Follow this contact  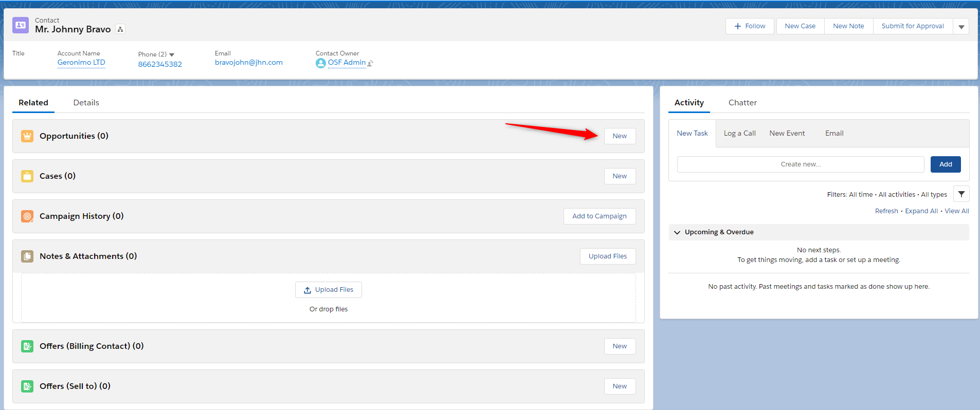pyautogui.click(x=750, y=26)
